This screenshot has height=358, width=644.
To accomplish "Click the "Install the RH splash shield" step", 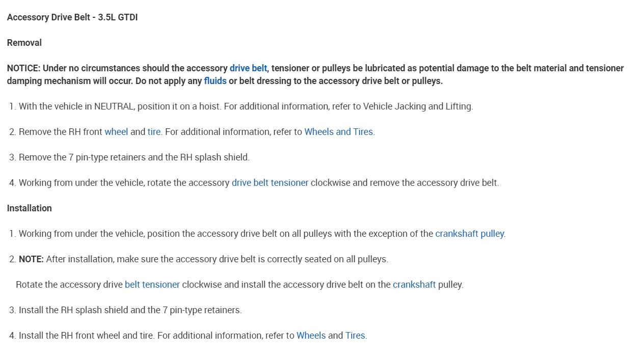I will [x=130, y=310].
